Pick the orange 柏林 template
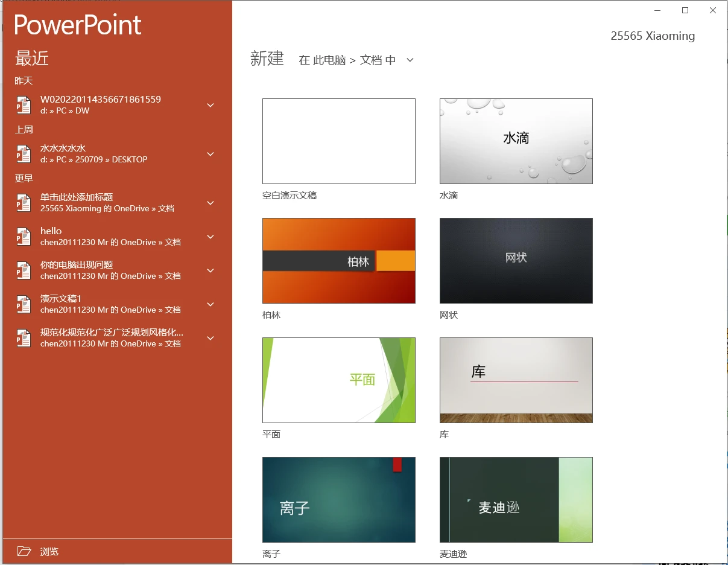Image resolution: width=728 pixels, height=565 pixels. pos(338,261)
